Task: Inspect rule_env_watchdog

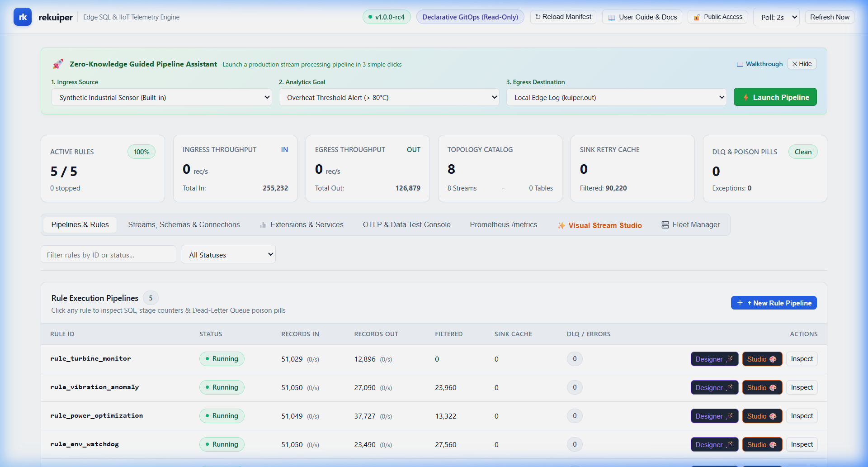Action: 802,444
